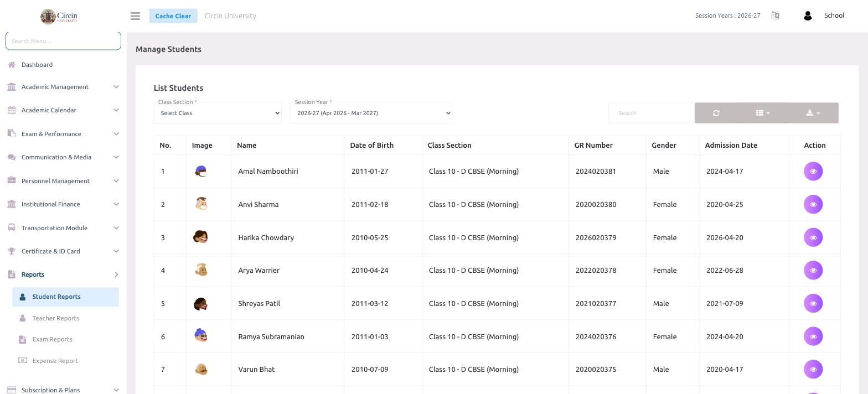Click the Subscription & Plans card icon

click(12, 390)
